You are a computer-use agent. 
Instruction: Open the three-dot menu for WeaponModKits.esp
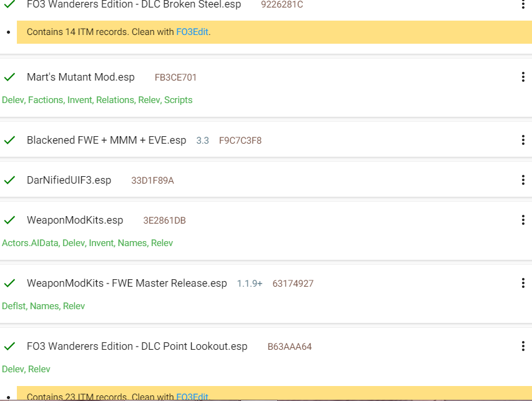[523, 220]
